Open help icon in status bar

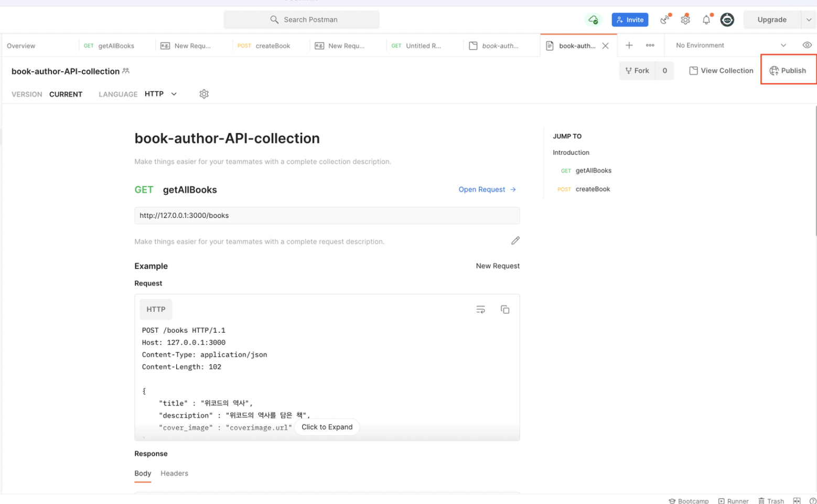pyautogui.click(x=813, y=501)
